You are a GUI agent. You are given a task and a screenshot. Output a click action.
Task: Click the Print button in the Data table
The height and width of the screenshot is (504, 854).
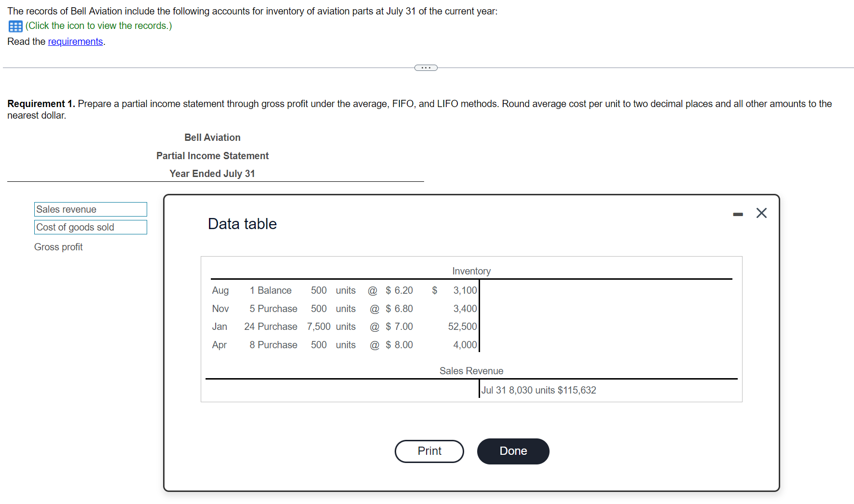point(428,451)
